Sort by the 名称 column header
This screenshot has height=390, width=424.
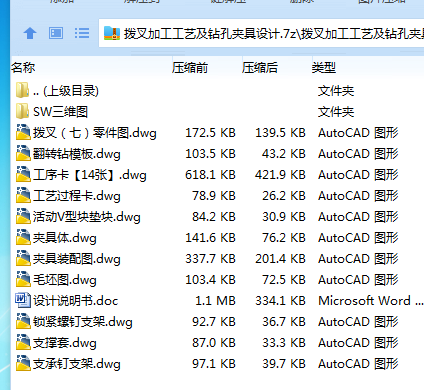click(x=23, y=68)
